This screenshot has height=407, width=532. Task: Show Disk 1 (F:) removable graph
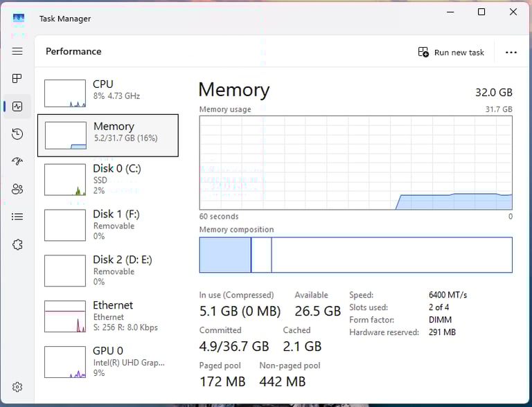point(108,225)
